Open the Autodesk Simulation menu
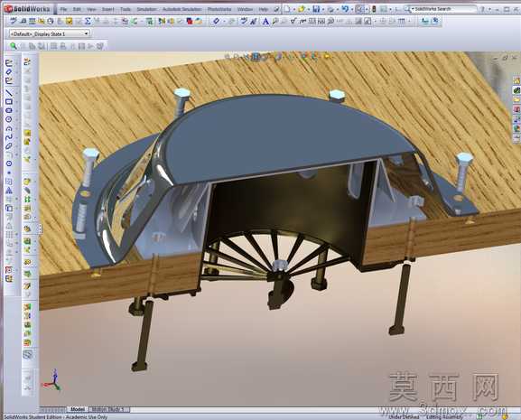The width and height of the screenshot is (521, 420). coord(182,9)
